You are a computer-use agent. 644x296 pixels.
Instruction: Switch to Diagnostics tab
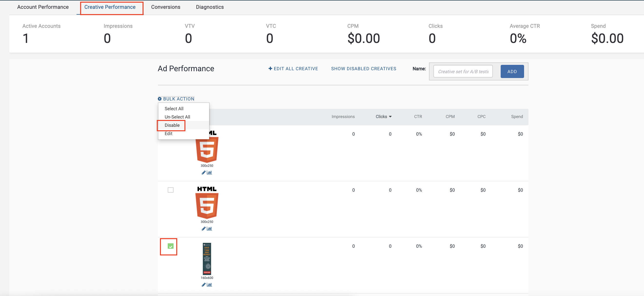pos(210,7)
